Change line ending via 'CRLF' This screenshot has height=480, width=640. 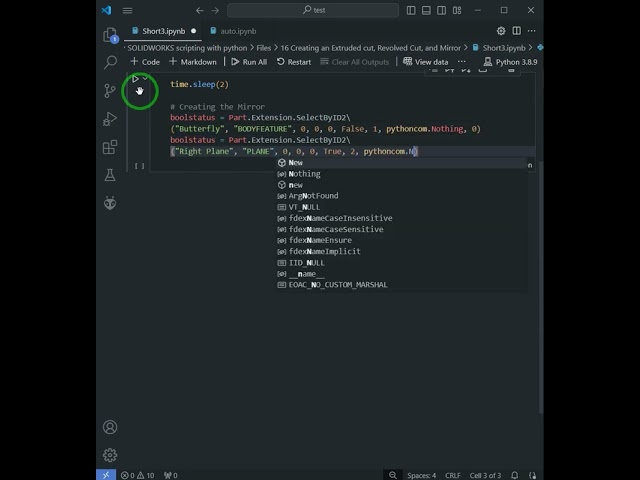(x=453, y=475)
